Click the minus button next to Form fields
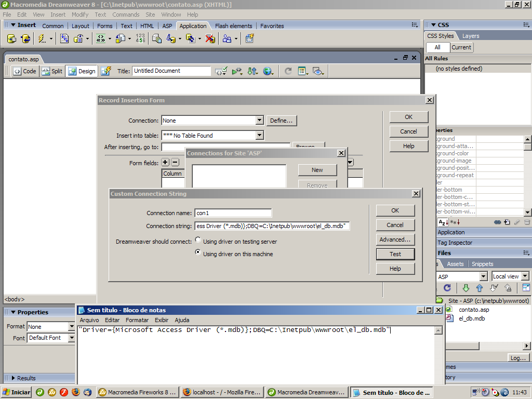The height and width of the screenshot is (399, 532). (175, 162)
